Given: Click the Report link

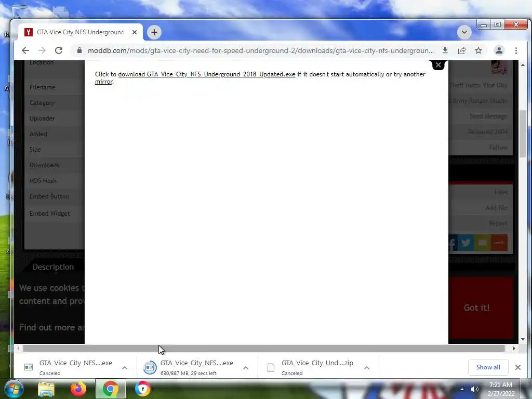Looking at the screenshot, I should 498,223.
